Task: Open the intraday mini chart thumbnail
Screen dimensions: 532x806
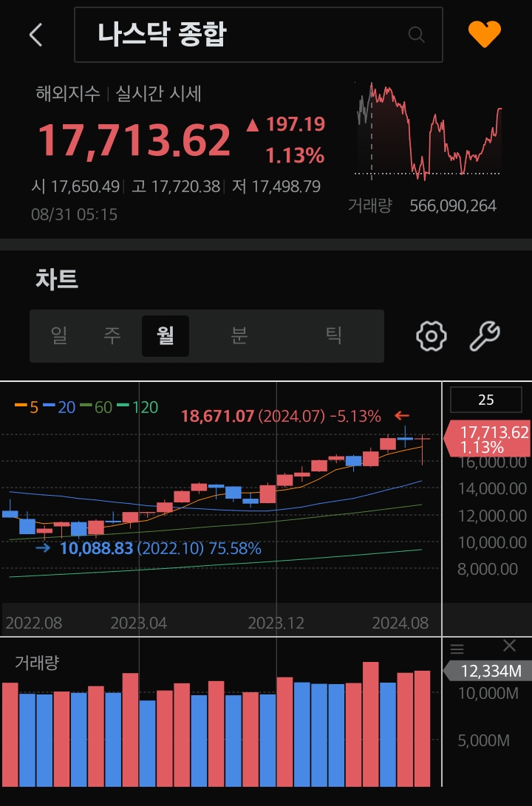Action: (429, 131)
